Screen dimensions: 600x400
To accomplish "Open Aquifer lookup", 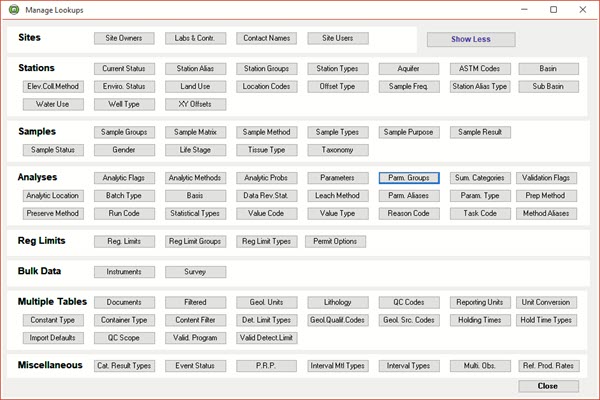I will point(409,69).
